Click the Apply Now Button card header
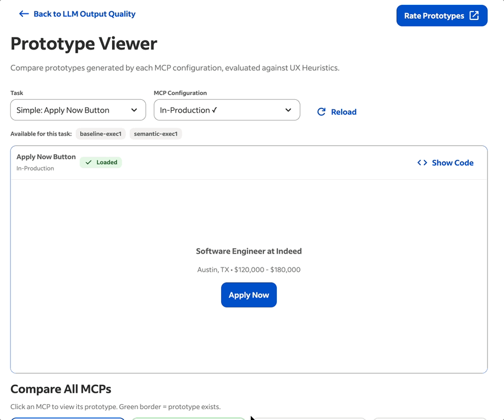 pos(46,156)
